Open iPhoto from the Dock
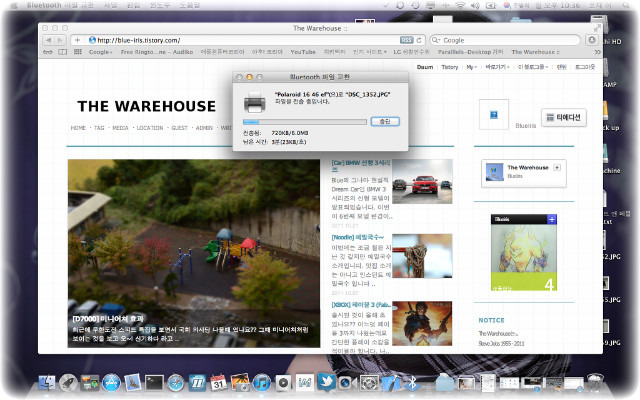Viewport: 640px width, 400px height. coord(240,382)
